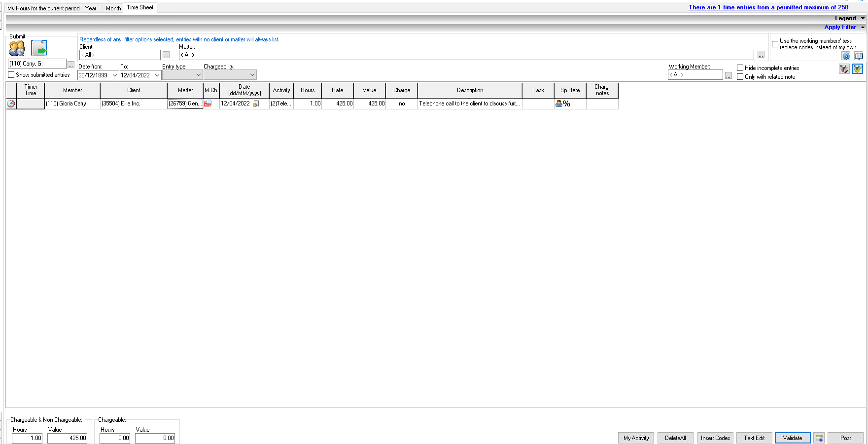Open the text-replace codes book icon
This screenshot has height=444, width=868.
pyautogui.click(x=859, y=56)
